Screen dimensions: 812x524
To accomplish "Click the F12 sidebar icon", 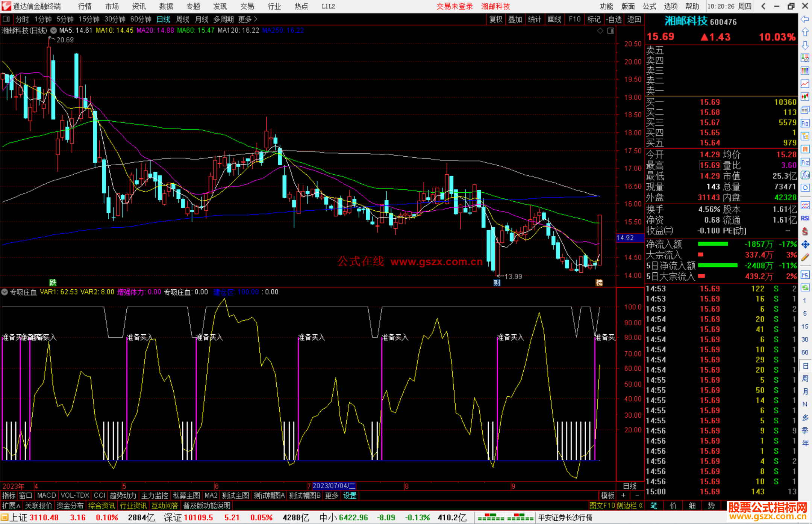I will click(x=805, y=163).
